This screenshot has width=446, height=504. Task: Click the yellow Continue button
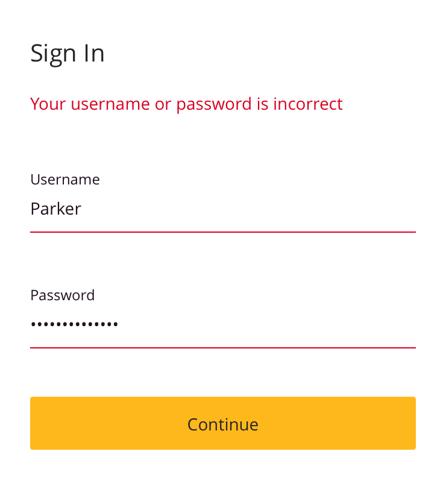coord(222,423)
